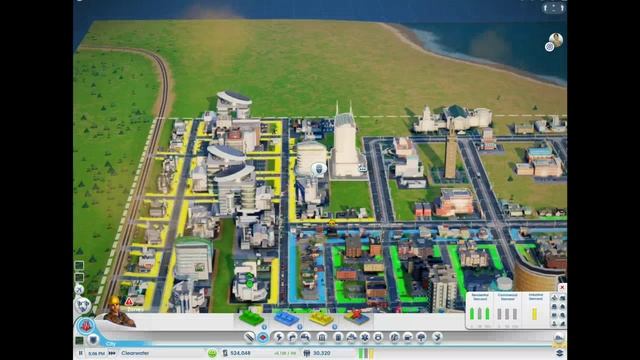640x360 pixels.
Task: Open the Waste Disposal trash-can menu
Action: pyautogui.click(x=338, y=337)
